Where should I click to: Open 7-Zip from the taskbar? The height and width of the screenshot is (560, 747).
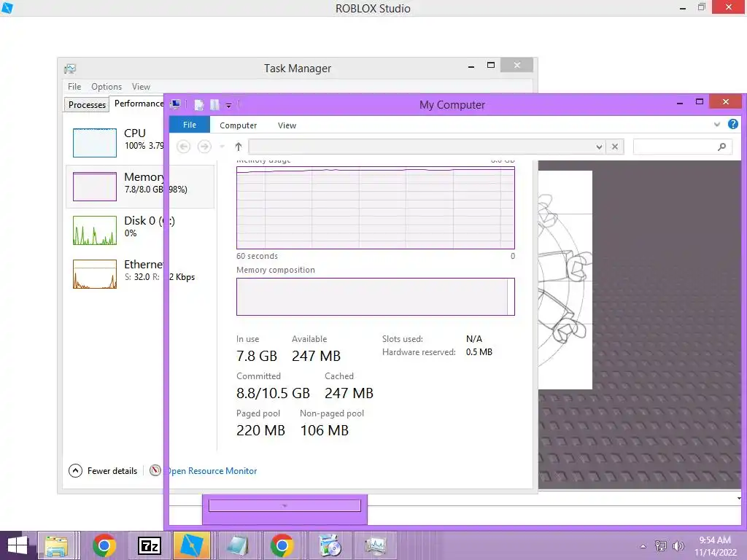(x=150, y=545)
